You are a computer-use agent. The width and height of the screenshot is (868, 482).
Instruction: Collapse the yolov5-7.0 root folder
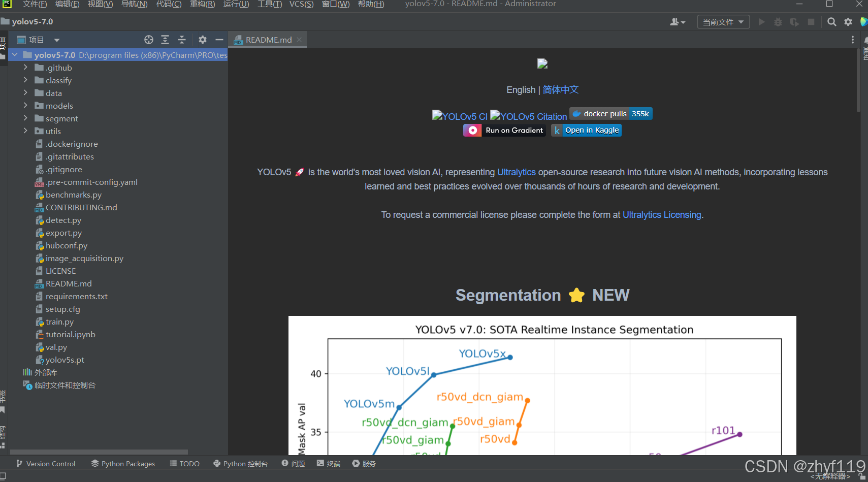click(15, 55)
